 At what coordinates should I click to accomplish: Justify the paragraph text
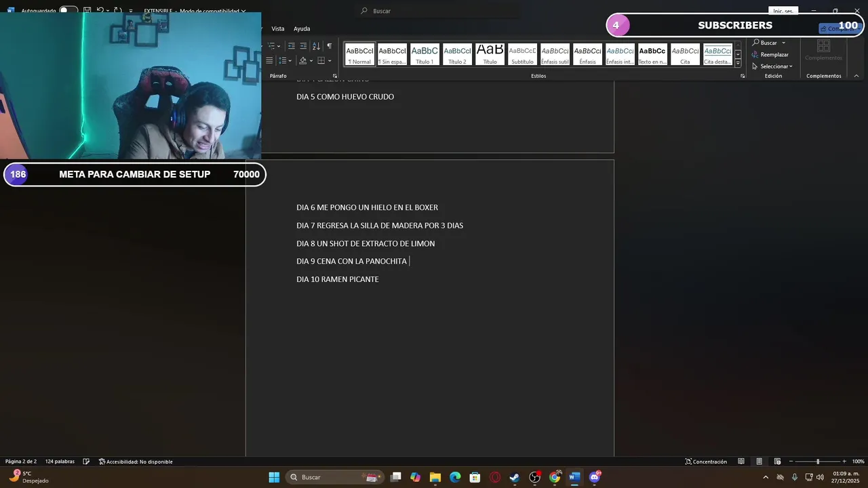click(x=269, y=61)
